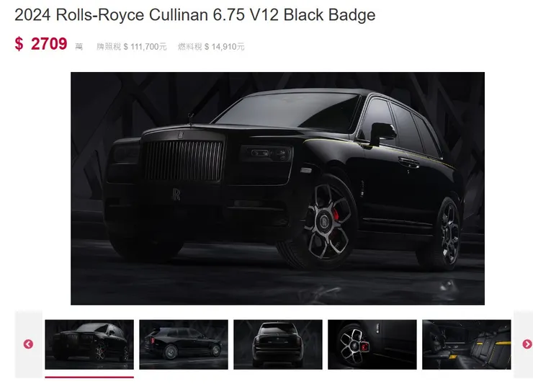Click the large Cullinan main photo
The height and width of the screenshot is (392, 533).
coord(277,188)
